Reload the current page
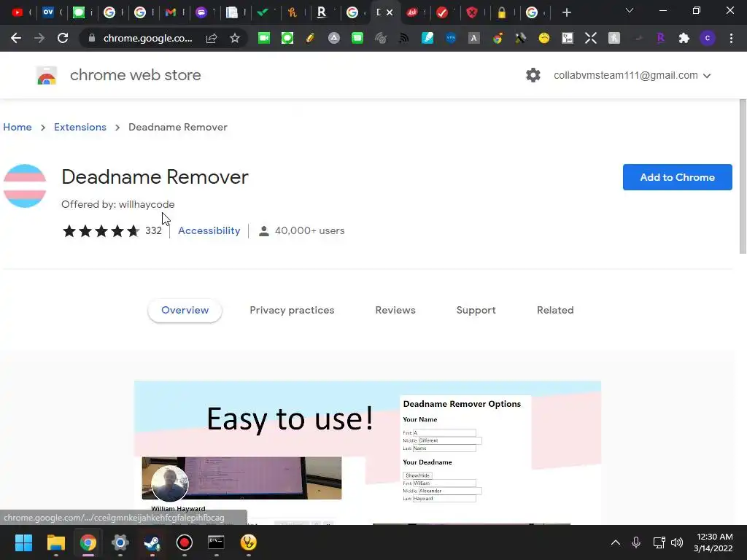 click(63, 38)
